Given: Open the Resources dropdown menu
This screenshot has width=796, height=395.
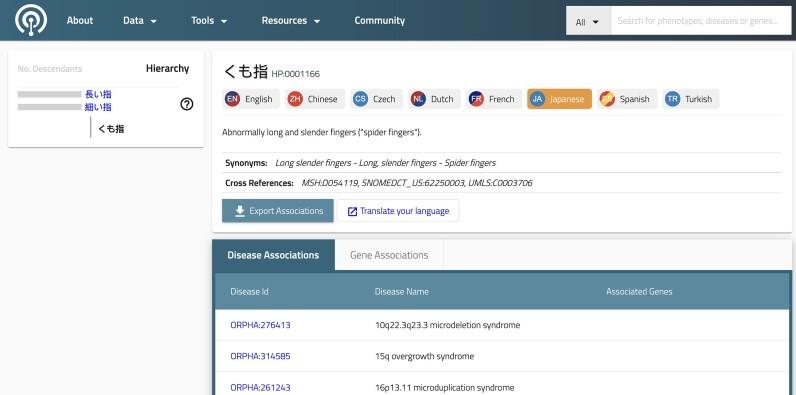Looking at the screenshot, I should pyautogui.click(x=291, y=21).
